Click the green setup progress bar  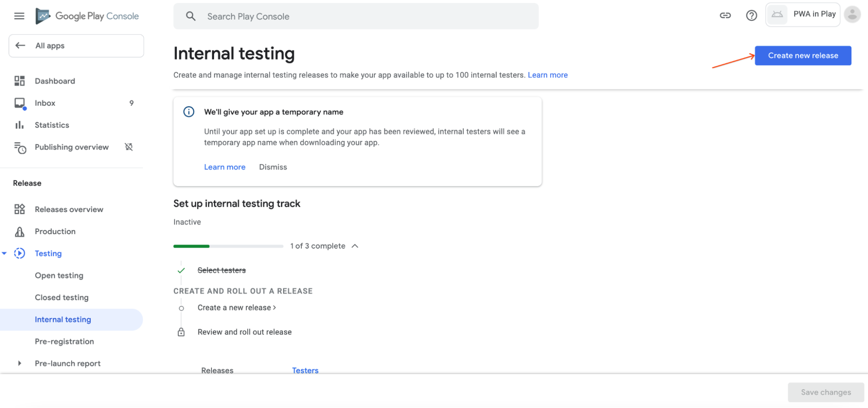191,246
